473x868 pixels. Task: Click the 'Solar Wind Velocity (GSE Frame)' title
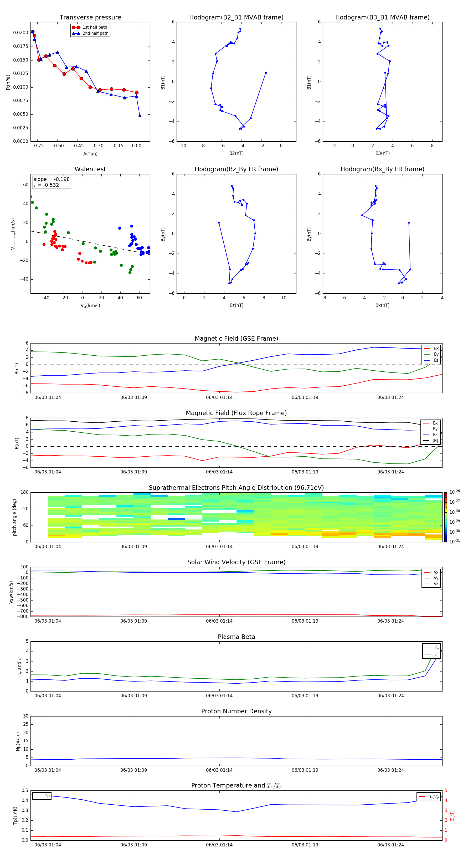[x=236, y=562]
